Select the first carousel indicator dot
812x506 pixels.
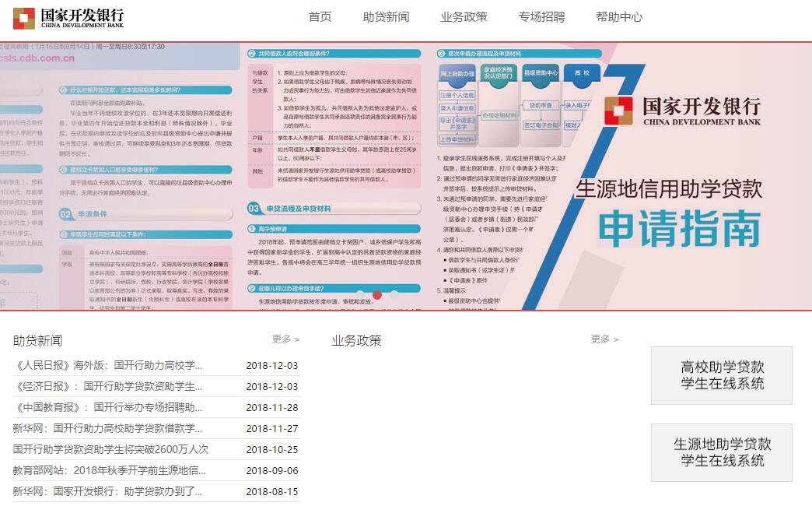pos(360,295)
